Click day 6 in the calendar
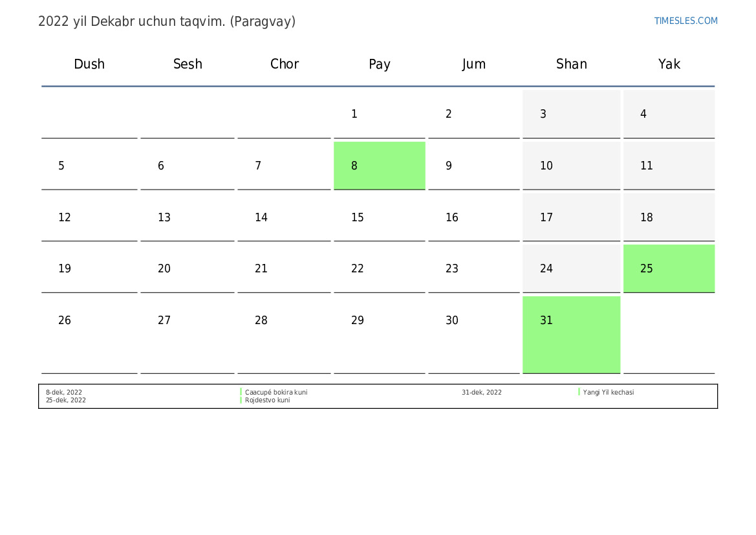Screen dimensions: 756x535 pyautogui.click(x=188, y=166)
